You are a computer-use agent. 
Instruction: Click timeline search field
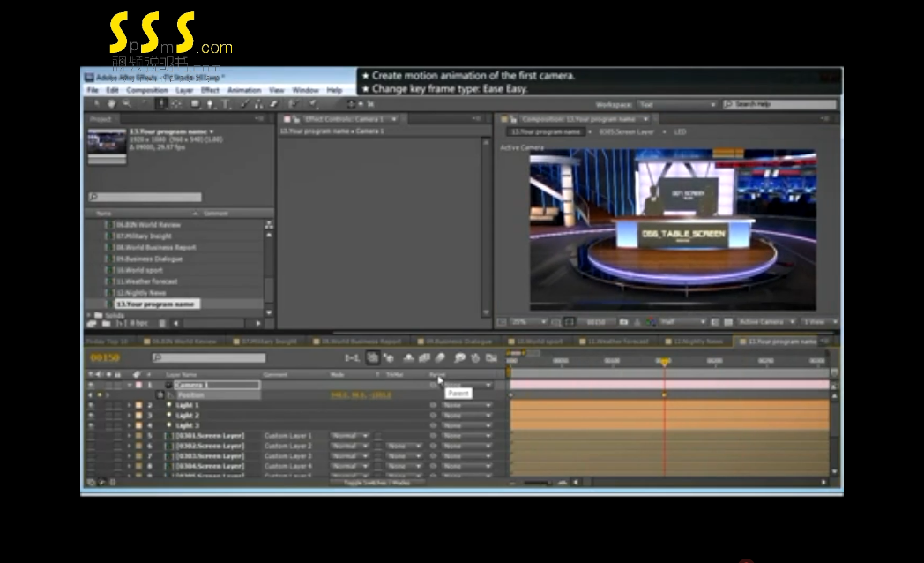209,357
